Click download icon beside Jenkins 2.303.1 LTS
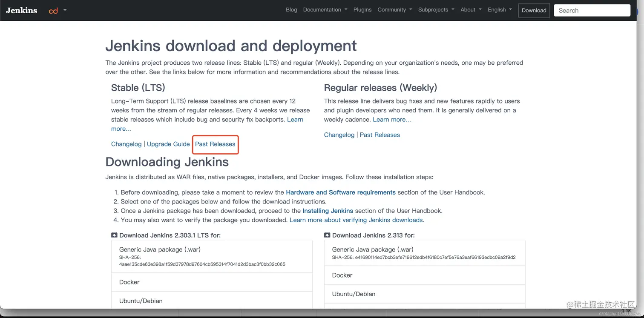The width and height of the screenshot is (644, 318). [x=114, y=235]
